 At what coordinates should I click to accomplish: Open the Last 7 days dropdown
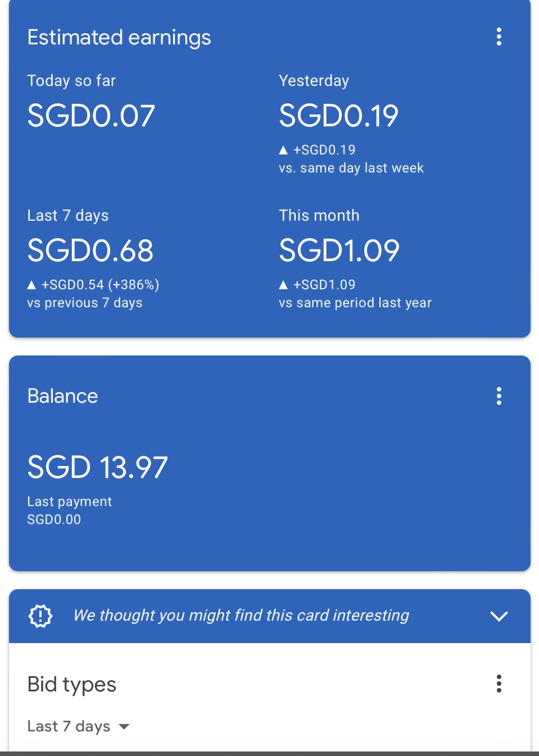(x=69, y=726)
